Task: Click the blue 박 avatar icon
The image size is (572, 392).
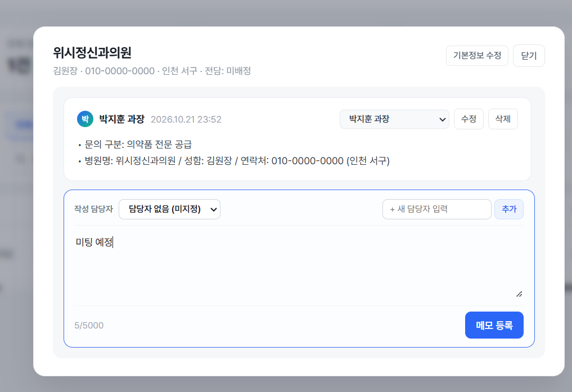Action: (85, 119)
